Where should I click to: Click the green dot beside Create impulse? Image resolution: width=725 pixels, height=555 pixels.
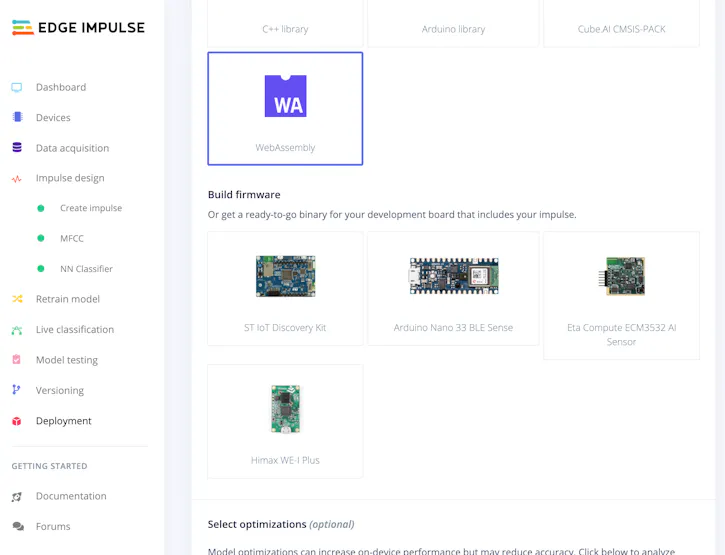41,208
